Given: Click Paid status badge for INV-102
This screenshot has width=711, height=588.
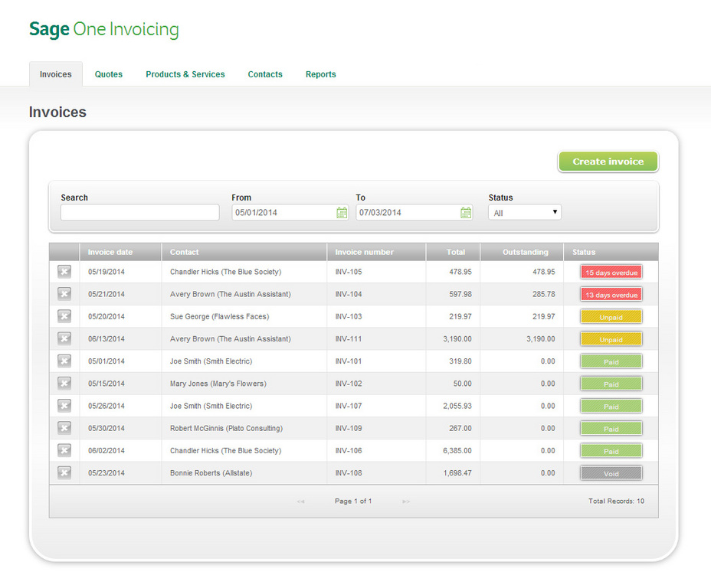Looking at the screenshot, I should point(611,384).
